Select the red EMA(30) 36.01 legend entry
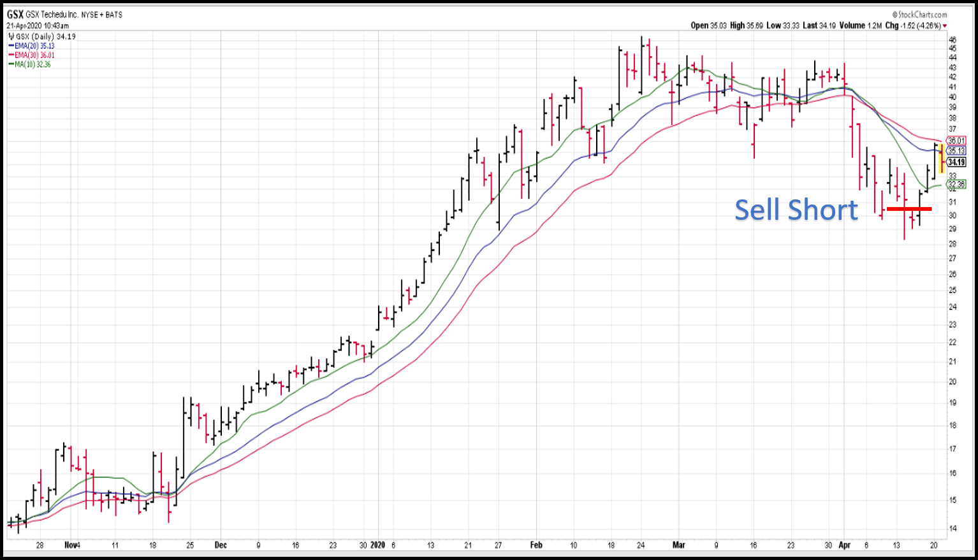The width and height of the screenshot is (978, 560). 31,55
